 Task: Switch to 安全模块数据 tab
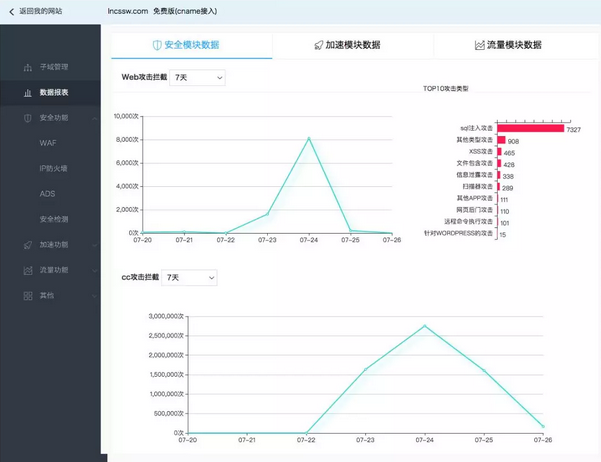tap(192, 45)
